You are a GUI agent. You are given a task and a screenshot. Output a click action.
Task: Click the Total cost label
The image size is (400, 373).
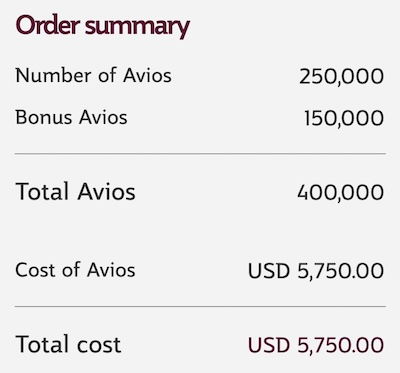[68, 344]
